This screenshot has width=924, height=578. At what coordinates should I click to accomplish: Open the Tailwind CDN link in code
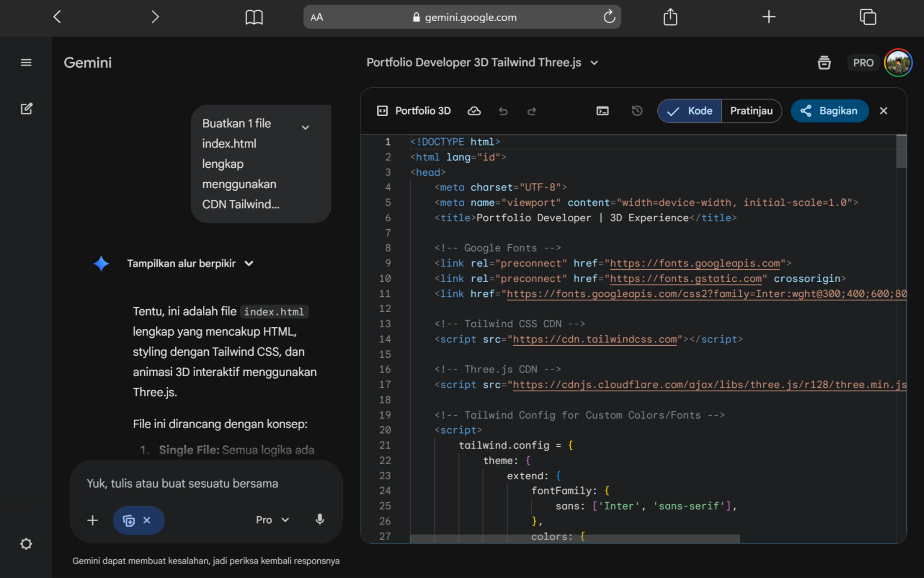[594, 339]
